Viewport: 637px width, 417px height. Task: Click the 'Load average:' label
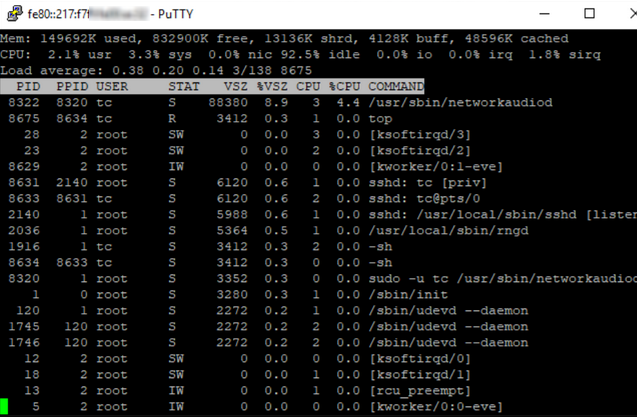(52, 70)
